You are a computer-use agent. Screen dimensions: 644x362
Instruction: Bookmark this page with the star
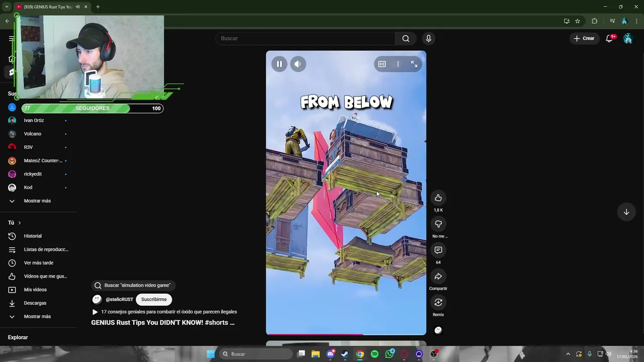(578, 21)
